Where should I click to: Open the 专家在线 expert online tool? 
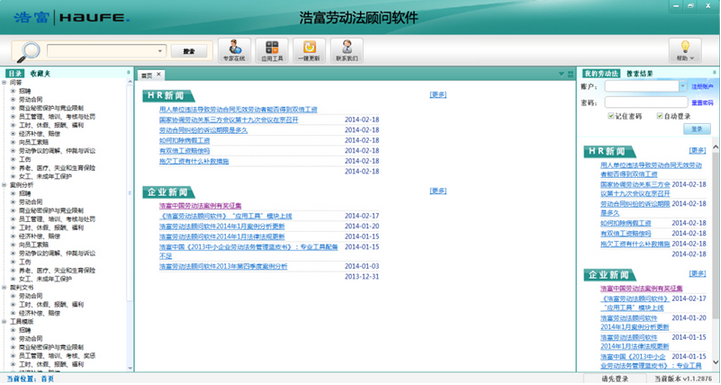(234, 51)
